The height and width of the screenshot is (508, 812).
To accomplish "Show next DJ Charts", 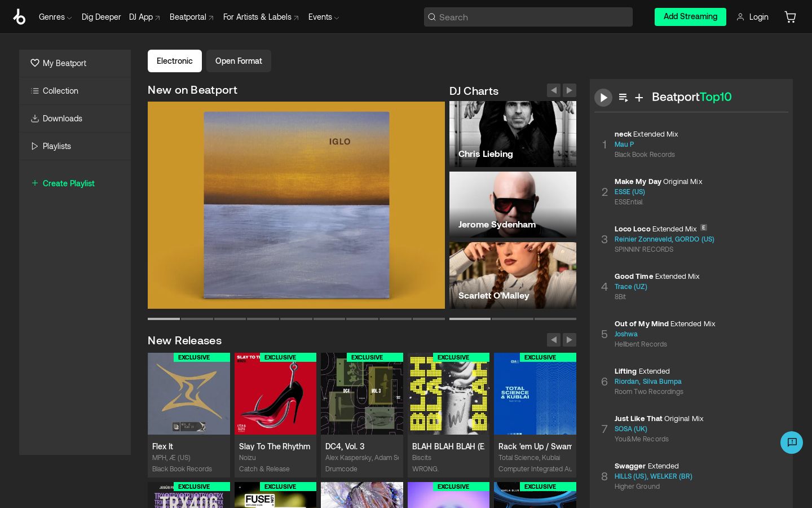I will (570, 90).
